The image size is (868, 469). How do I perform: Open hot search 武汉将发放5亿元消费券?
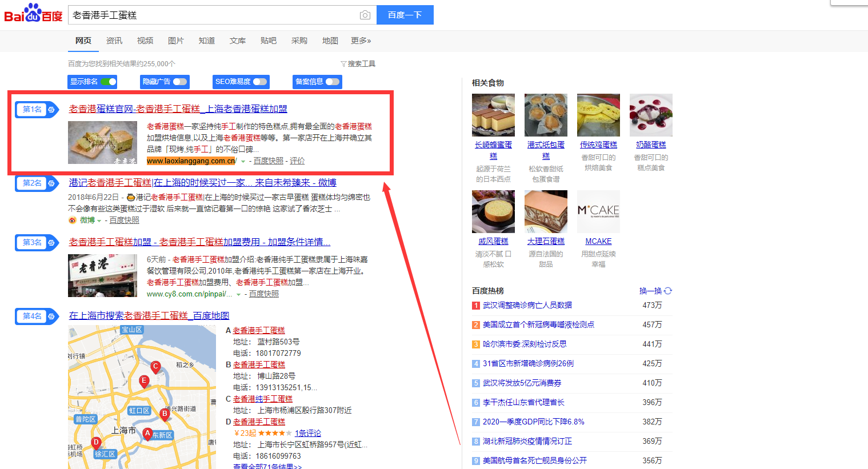[522, 383]
